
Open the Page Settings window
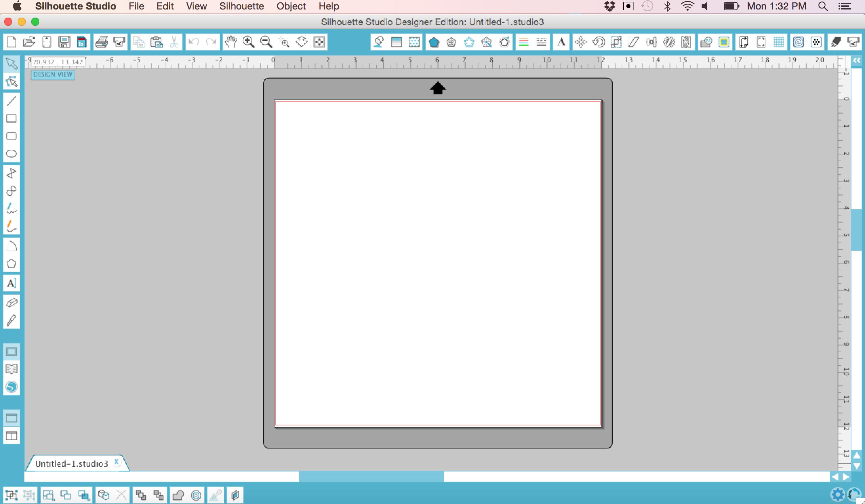[744, 42]
